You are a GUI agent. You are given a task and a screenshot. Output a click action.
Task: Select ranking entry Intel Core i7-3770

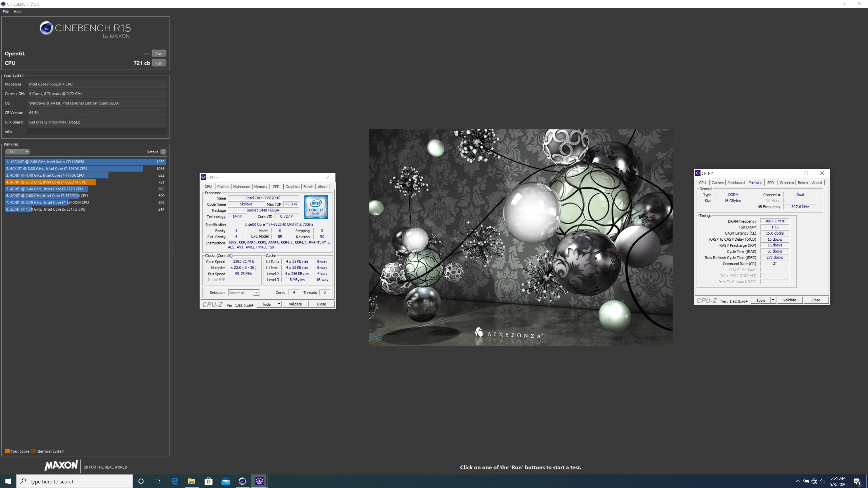(x=85, y=189)
